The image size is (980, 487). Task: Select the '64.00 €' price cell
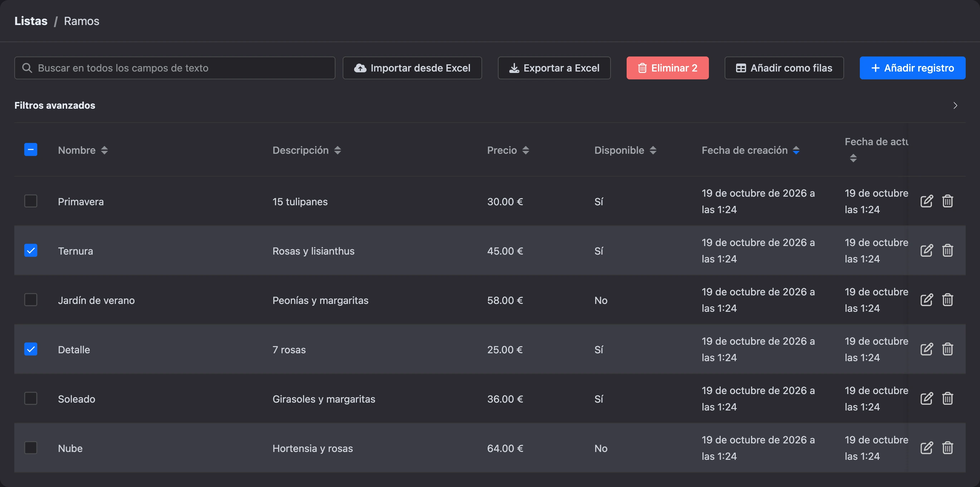pyautogui.click(x=505, y=449)
